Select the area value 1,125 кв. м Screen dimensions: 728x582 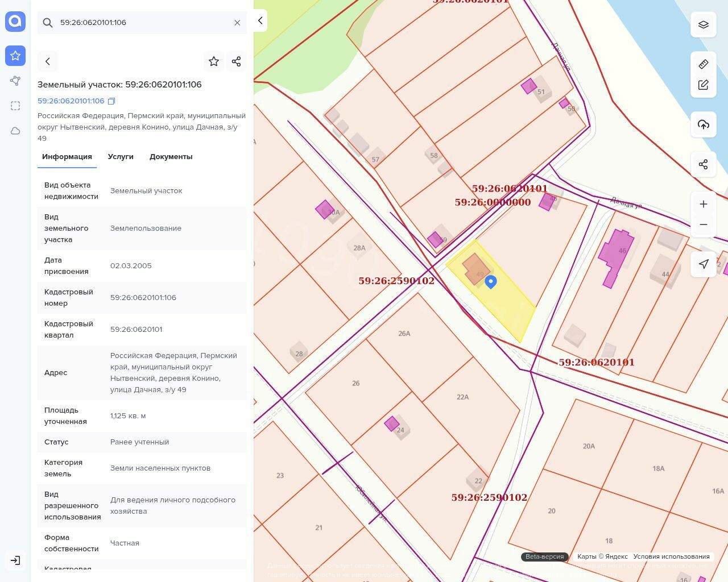(128, 416)
